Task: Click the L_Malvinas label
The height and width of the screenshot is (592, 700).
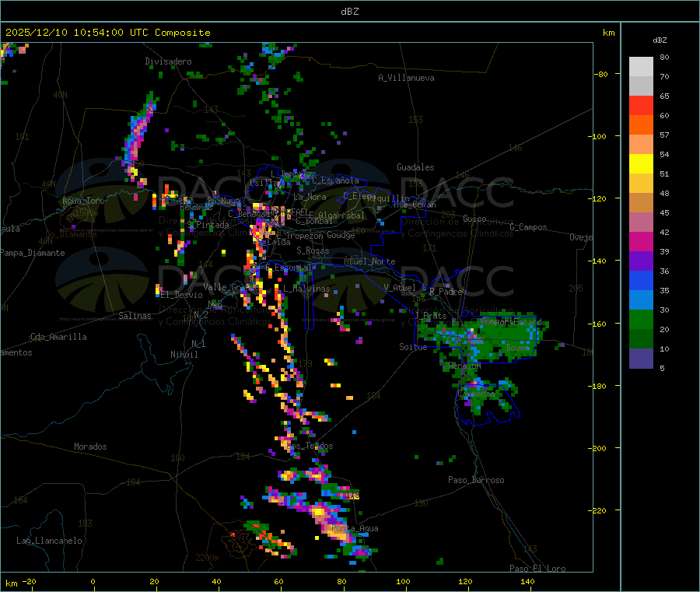Action: pos(306,289)
